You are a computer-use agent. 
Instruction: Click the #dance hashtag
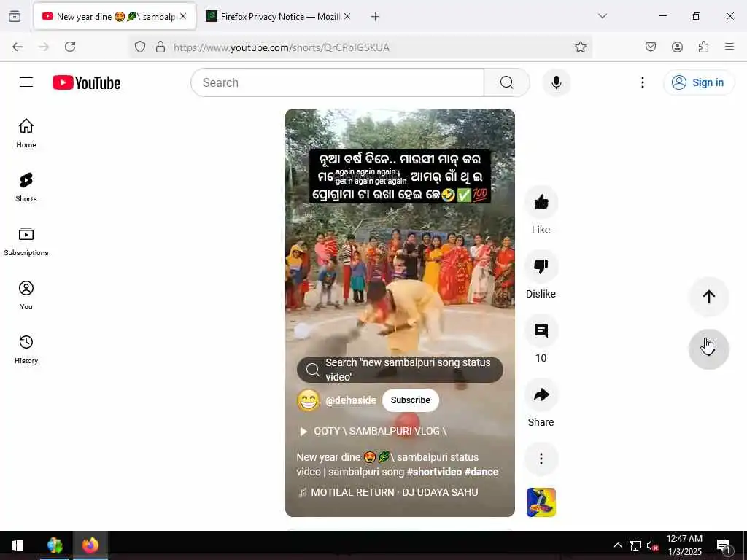tap(481, 472)
